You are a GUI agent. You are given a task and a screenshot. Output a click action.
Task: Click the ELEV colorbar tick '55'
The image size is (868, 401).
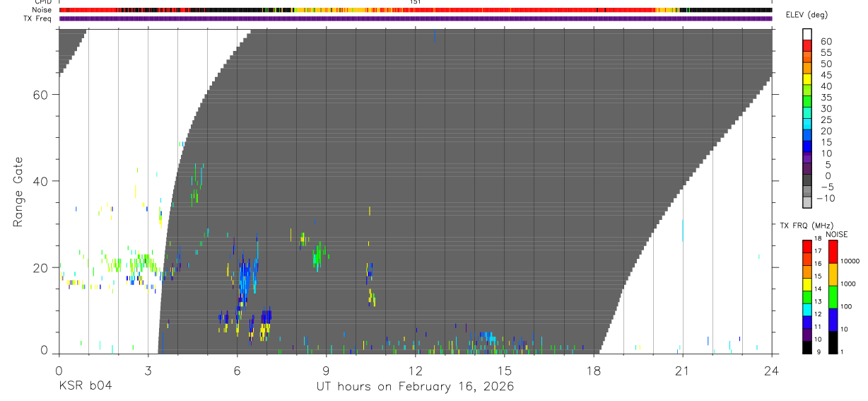[826, 53]
